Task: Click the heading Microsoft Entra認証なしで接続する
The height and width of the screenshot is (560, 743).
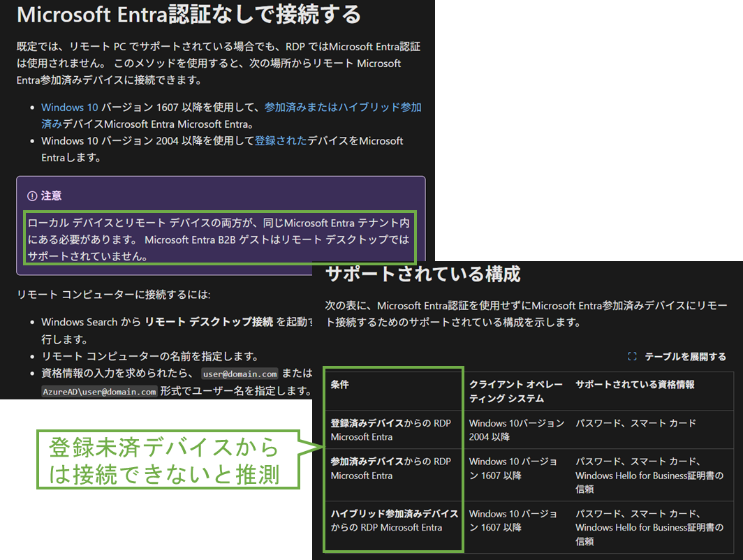Action: (189, 14)
